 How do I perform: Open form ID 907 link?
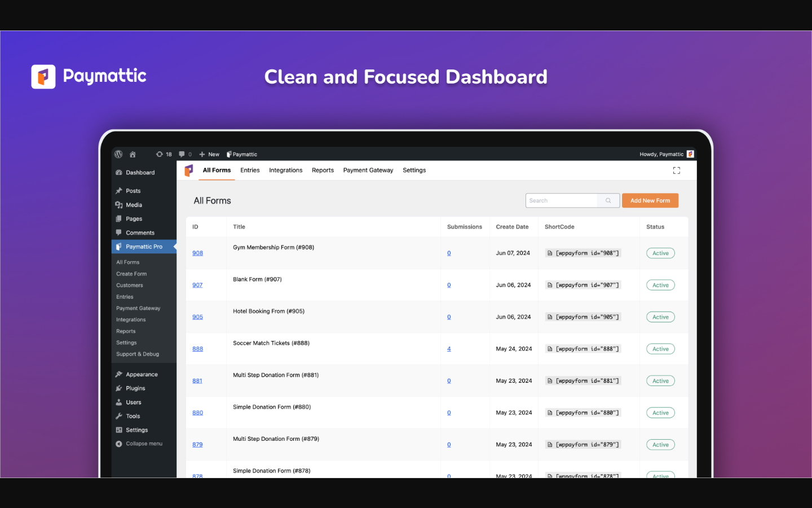coord(197,285)
